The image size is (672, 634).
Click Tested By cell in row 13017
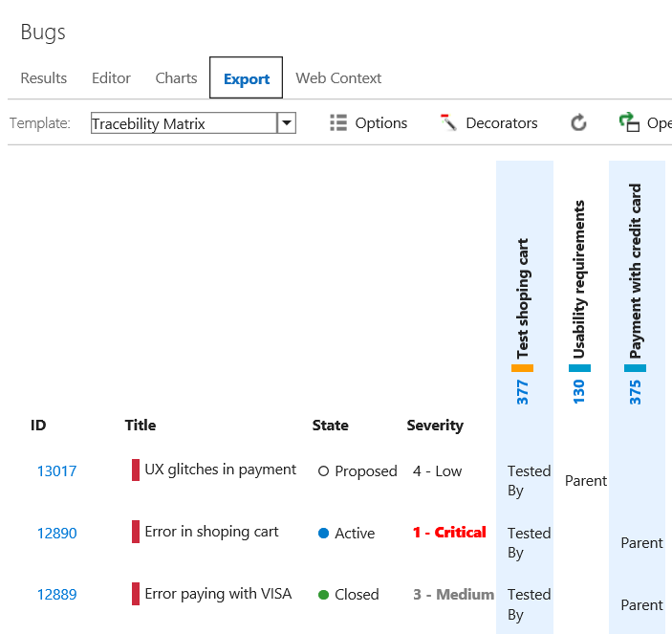(529, 481)
